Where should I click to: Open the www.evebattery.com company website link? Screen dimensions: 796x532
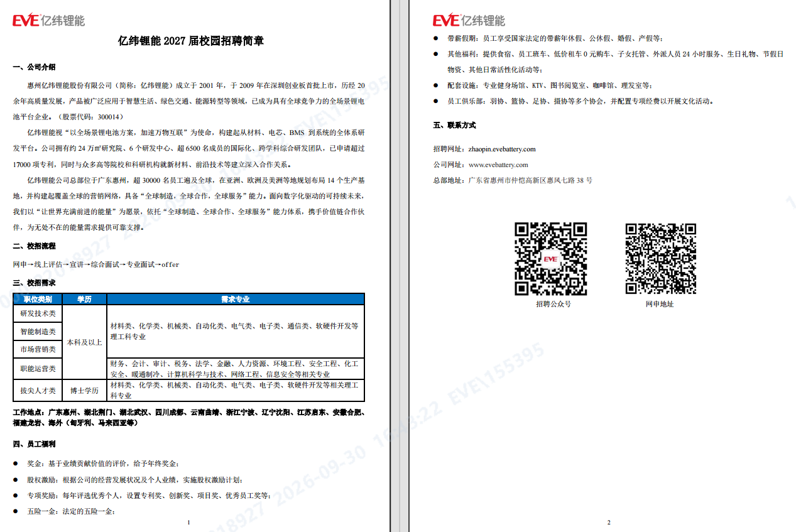498,165
